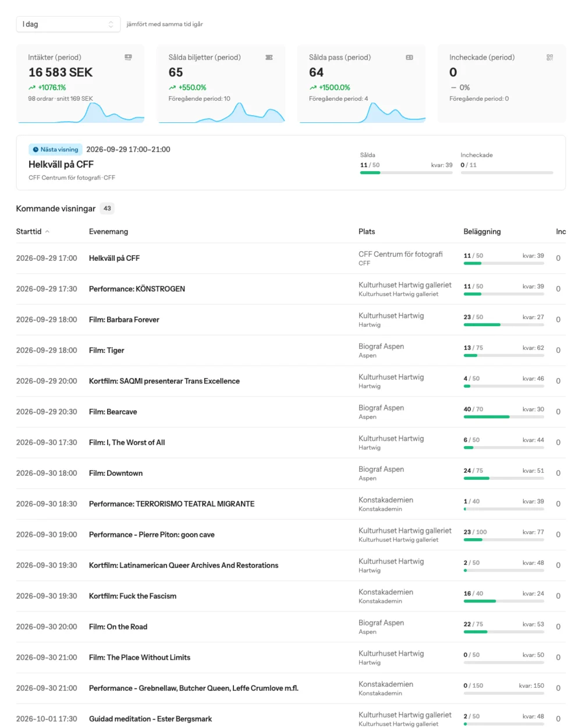This screenshot has height=728, width=582.
Task: Open 'Performance: KÖNSTROGEN' event
Action: pos(137,289)
